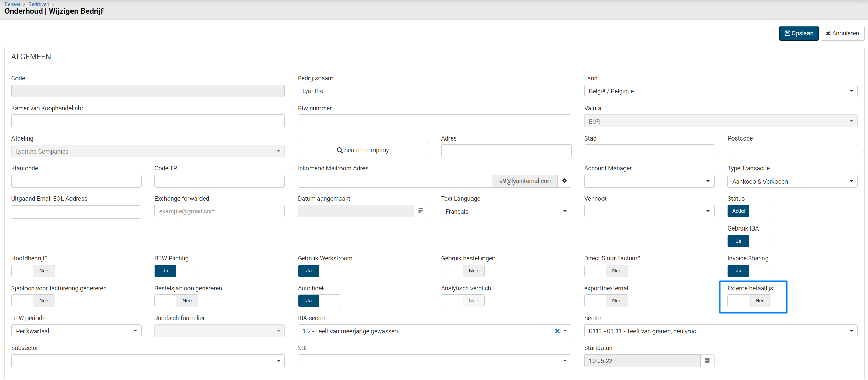868x380 pixels.
Task: Switch off the BTW Plichtig toggle
Action: [176, 271]
